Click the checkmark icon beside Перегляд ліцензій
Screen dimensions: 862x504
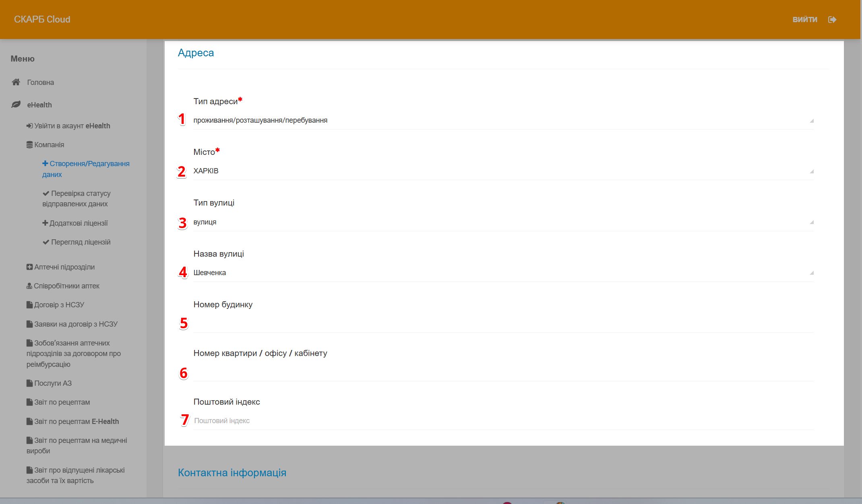46,242
